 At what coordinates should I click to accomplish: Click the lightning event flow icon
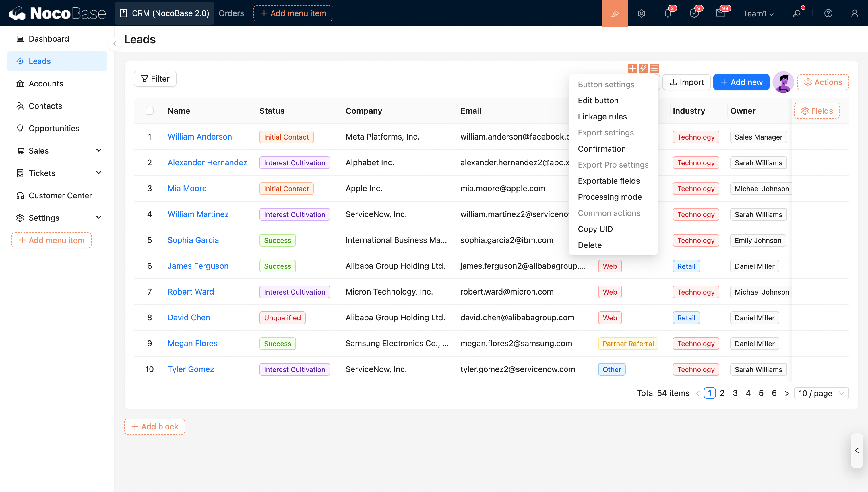[643, 68]
